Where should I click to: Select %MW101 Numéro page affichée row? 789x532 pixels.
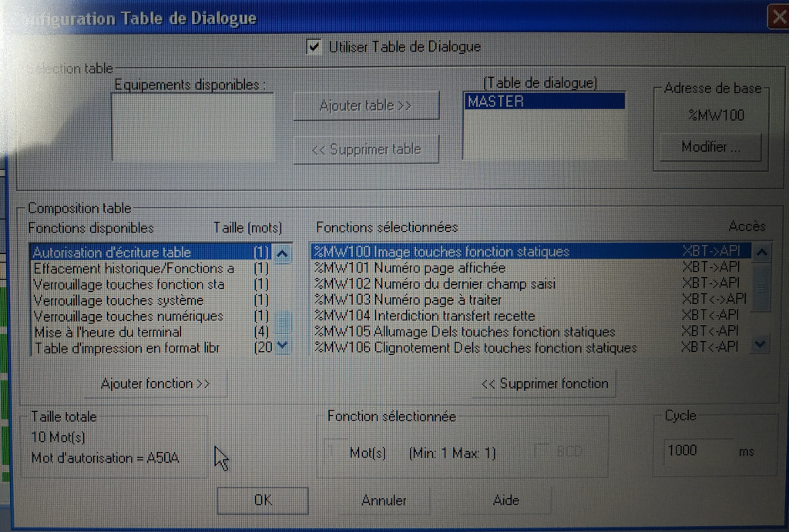click(x=409, y=268)
